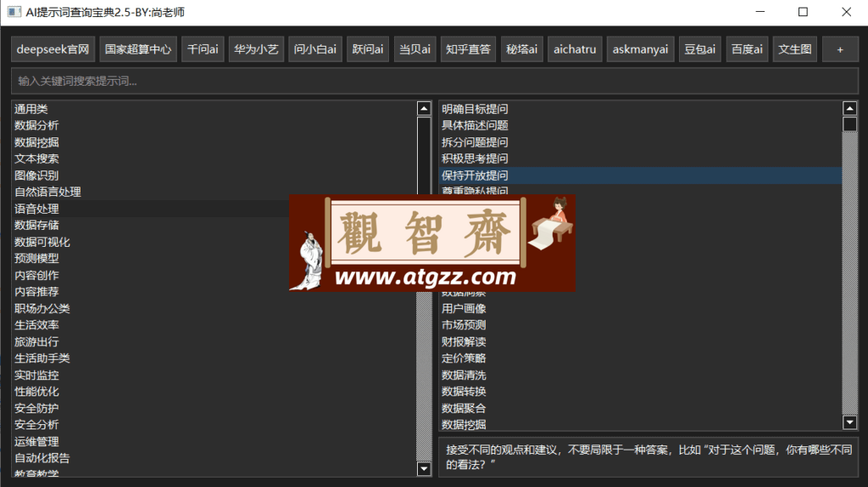The image size is (868, 487).
Task: Select the 图像识别 category
Action: (214, 176)
